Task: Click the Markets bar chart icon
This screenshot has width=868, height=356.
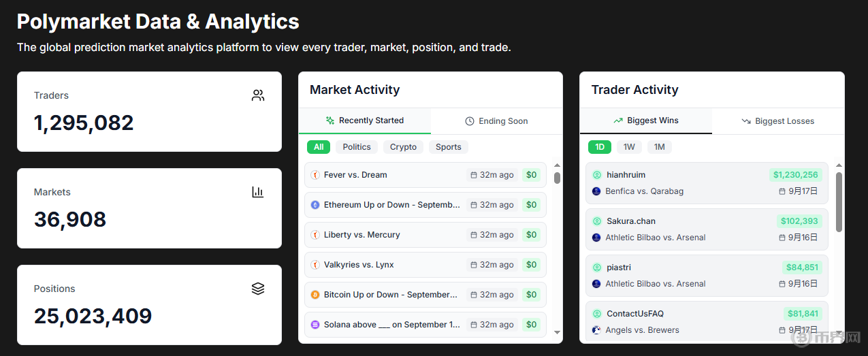Action: 258,192
